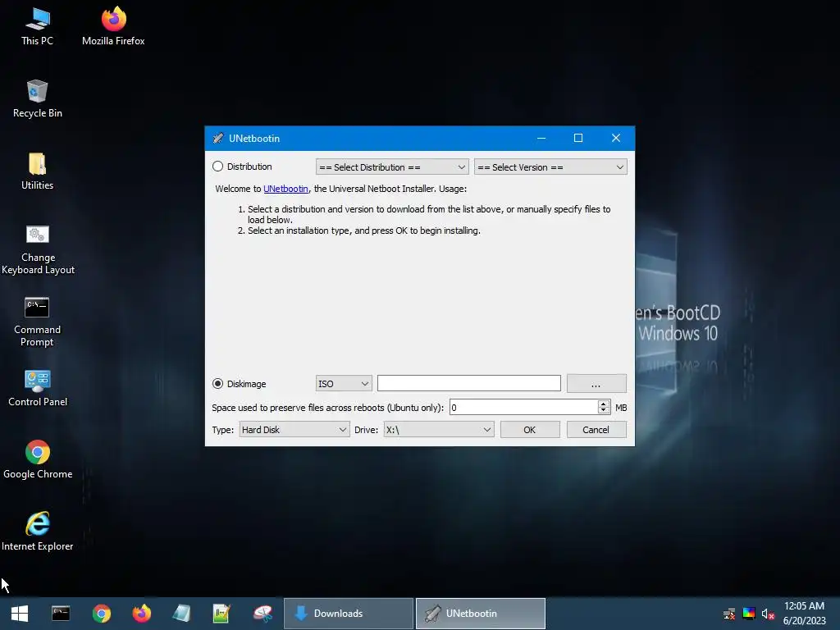This screenshot has height=630, width=840.
Task: Click the muted volume tray icon
Action: coord(768,614)
